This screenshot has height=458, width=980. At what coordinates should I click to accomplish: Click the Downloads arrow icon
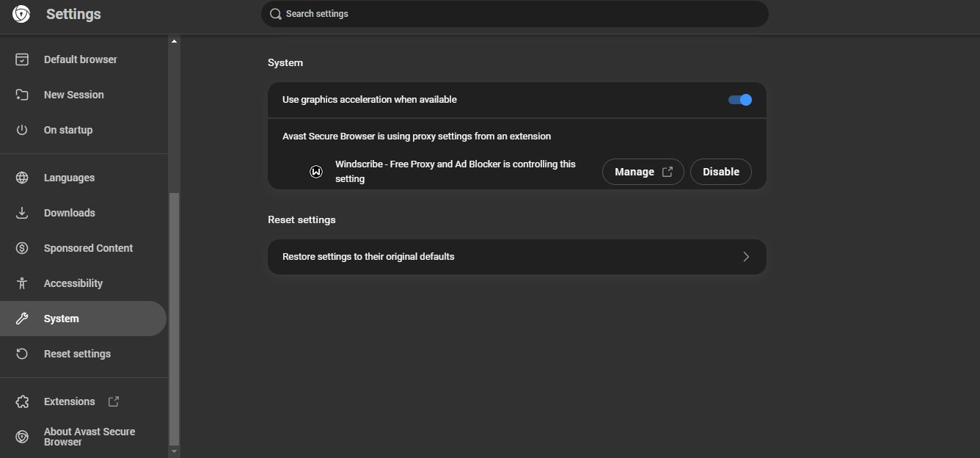[22, 213]
